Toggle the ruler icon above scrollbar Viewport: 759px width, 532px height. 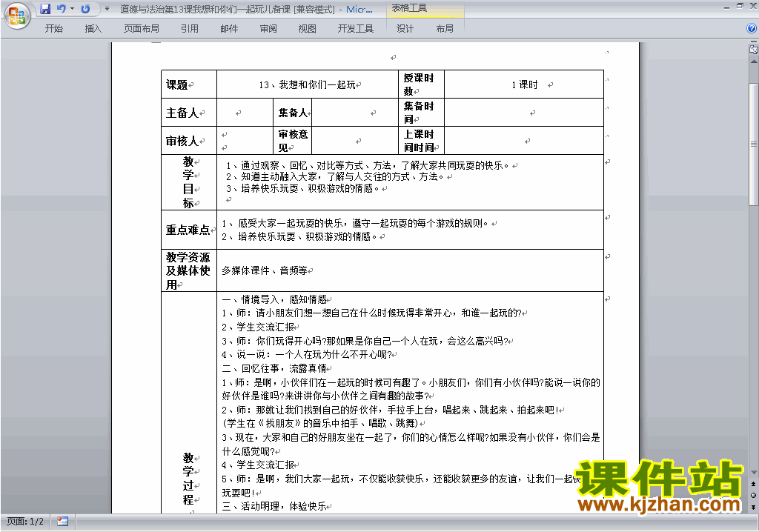click(x=753, y=49)
